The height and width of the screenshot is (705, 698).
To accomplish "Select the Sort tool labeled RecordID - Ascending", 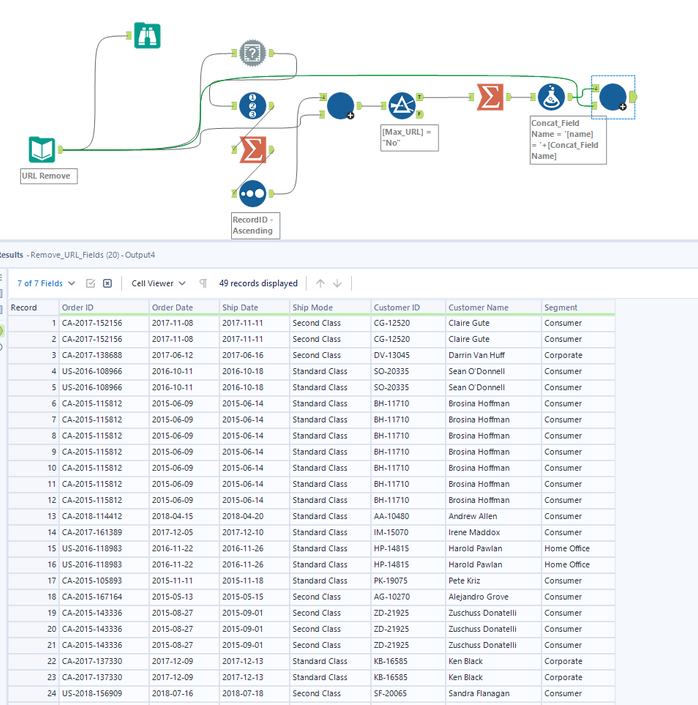I will pyautogui.click(x=252, y=194).
